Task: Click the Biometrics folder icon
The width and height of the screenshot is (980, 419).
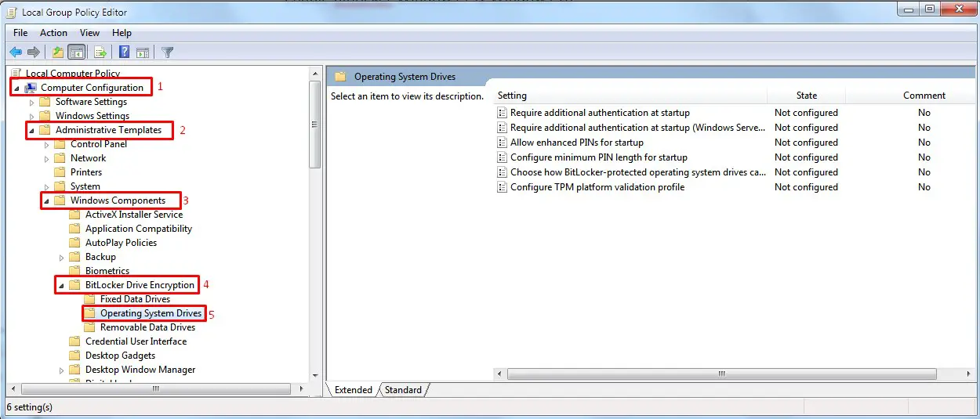Action: (x=75, y=271)
